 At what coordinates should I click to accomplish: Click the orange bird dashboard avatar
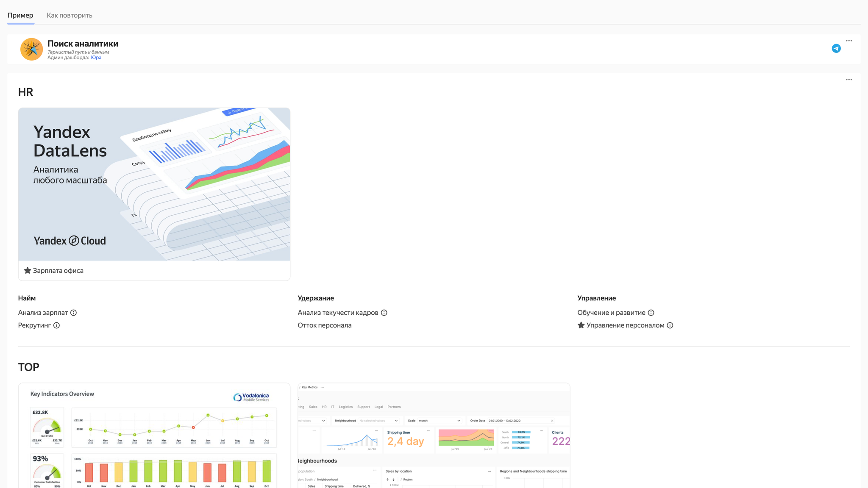(x=32, y=49)
